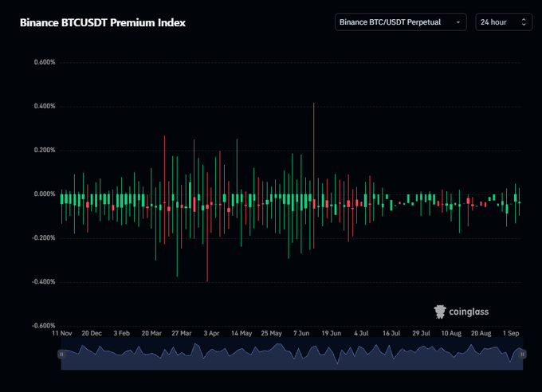Click the caret arrow in the Perpetual dropdown
542x392 pixels.
click(x=458, y=22)
